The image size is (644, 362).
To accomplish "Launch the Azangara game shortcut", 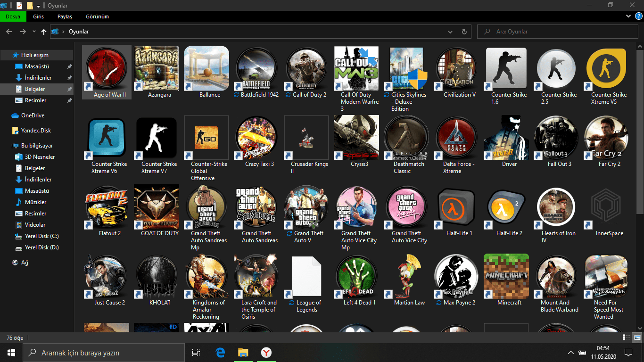I will pos(157,68).
